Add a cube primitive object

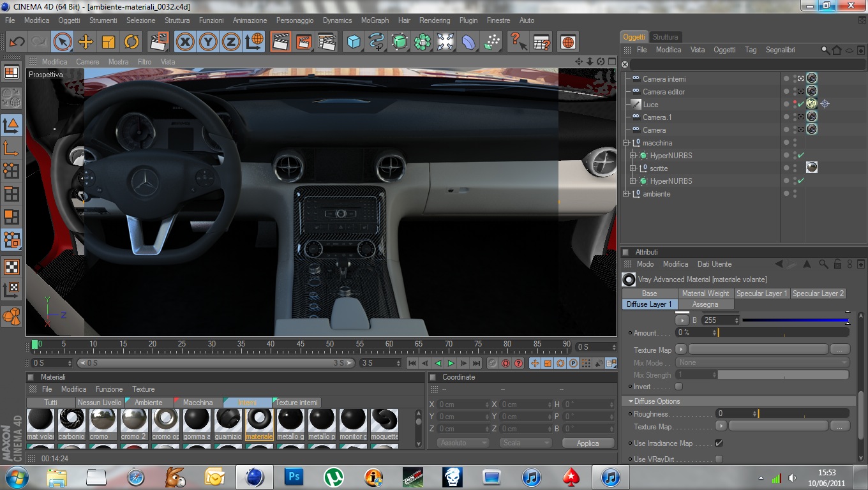coord(353,42)
